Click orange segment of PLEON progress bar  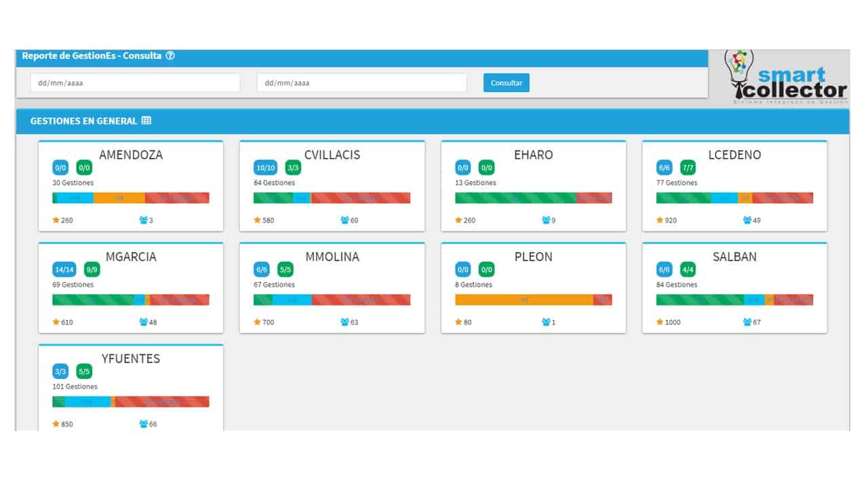coord(524,300)
